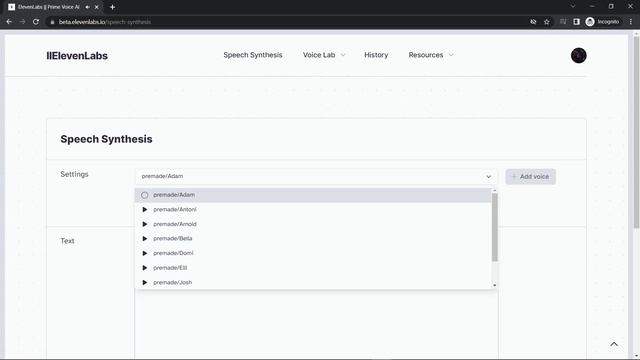The width and height of the screenshot is (640, 360).
Task: Click the site lock icon in address bar
Action: [52, 22]
